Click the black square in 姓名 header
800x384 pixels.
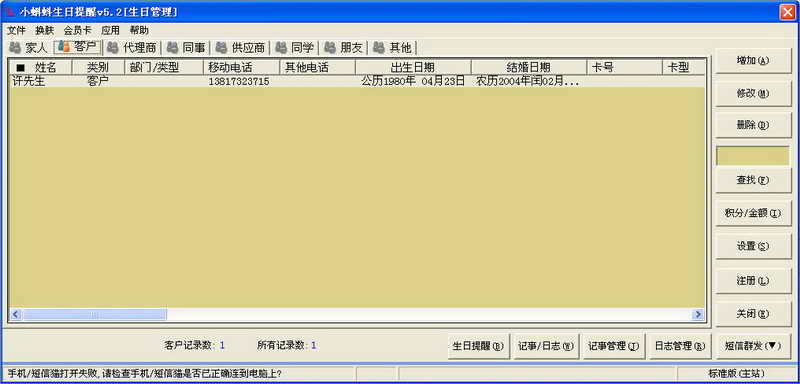[20, 67]
